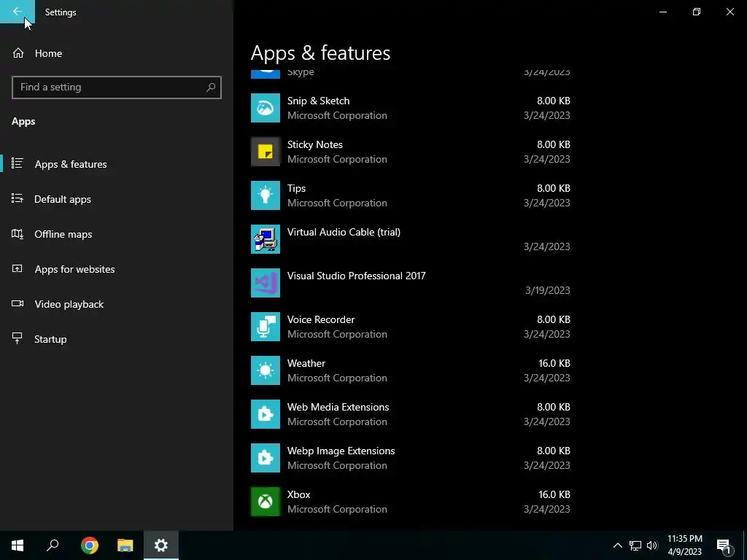Go back using the Settings back arrow
This screenshot has height=560, width=747.
[x=18, y=12]
